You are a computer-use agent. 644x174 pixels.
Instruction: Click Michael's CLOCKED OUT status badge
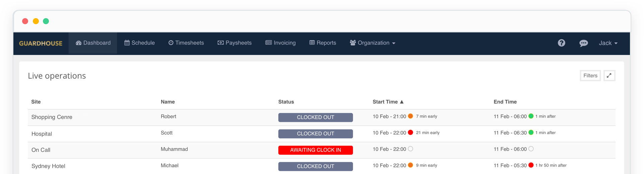tap(315, 166)
